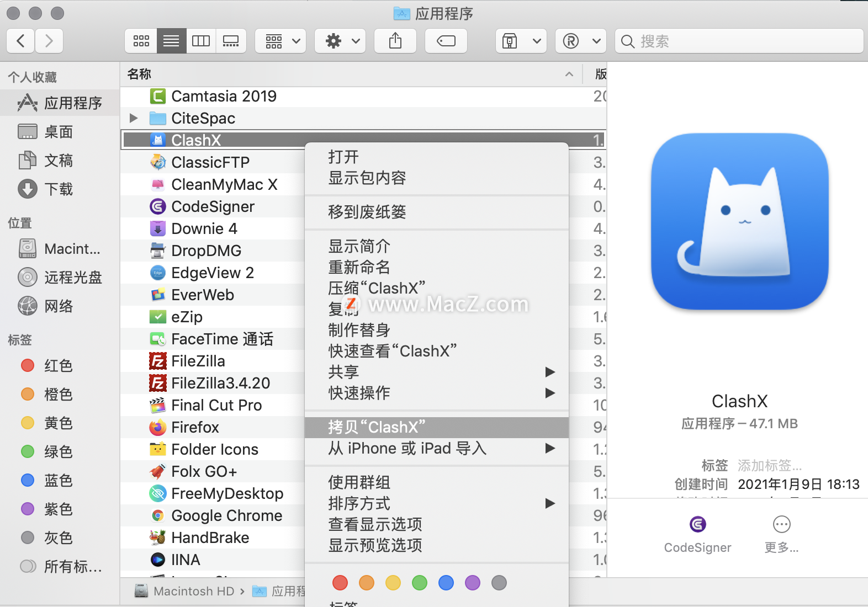Viewport: 868px width, 607px height.
Task: Select Google Chrome in the list
Action: 213,515
